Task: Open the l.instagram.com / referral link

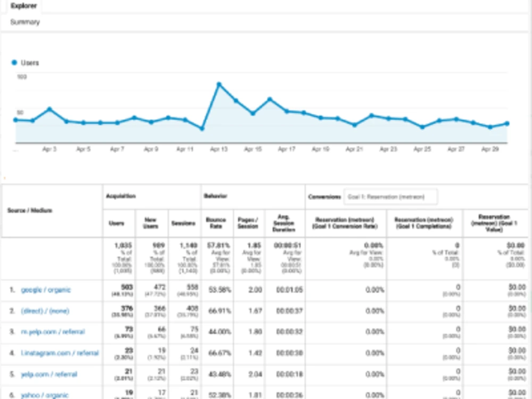Action: pyautogui.click(x=60, y=353)
